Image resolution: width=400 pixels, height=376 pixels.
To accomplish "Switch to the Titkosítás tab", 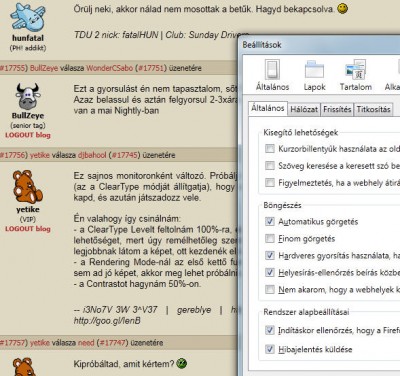I will (373, 109).
